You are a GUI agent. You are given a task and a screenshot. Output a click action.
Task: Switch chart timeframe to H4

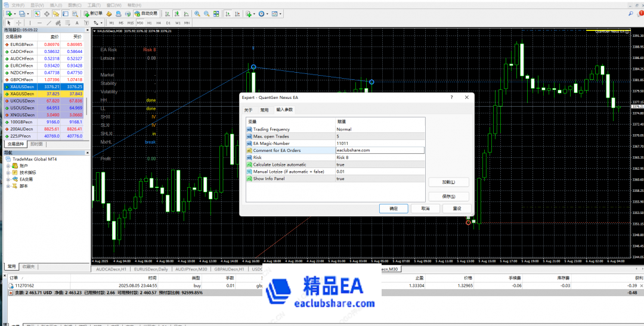pos(159,23)
